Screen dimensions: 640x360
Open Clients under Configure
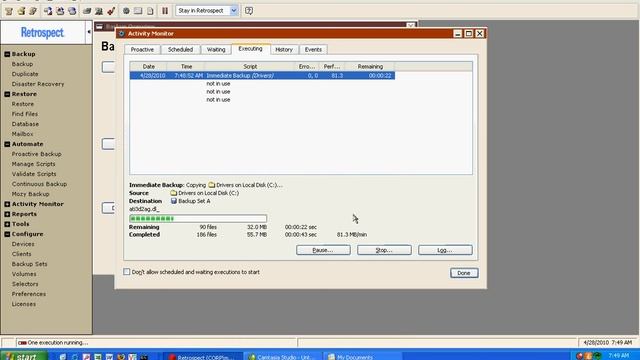click(x=22, y=254)
